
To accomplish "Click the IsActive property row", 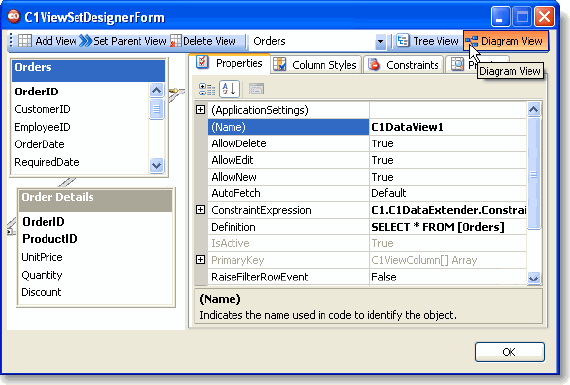I will pos(367,243).
